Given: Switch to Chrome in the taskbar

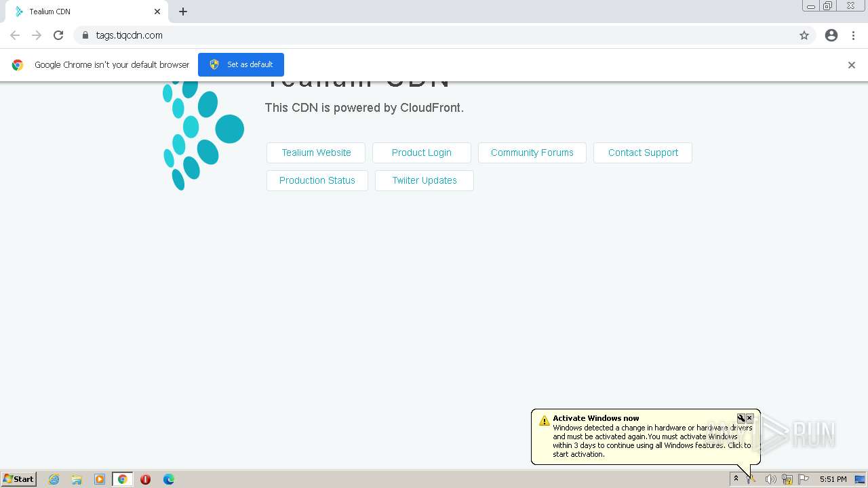Looking at the screenshot, I should [x=122, y=479].
